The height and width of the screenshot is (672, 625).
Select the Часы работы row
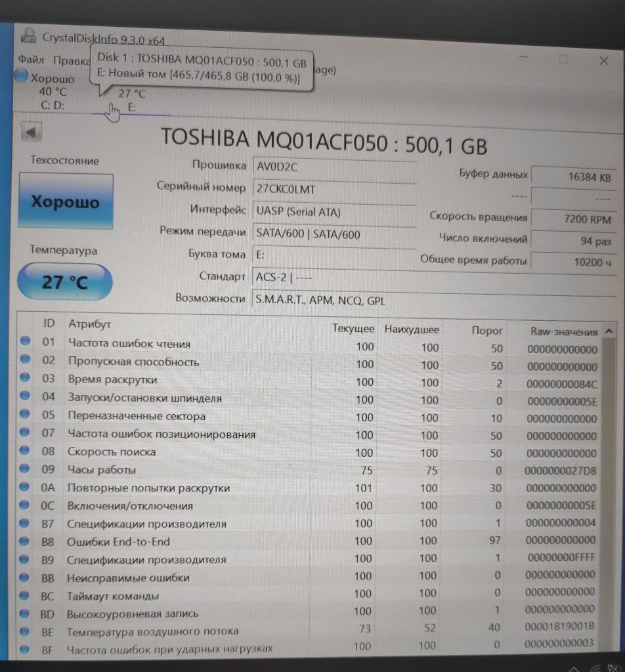(x=309, y=470)
